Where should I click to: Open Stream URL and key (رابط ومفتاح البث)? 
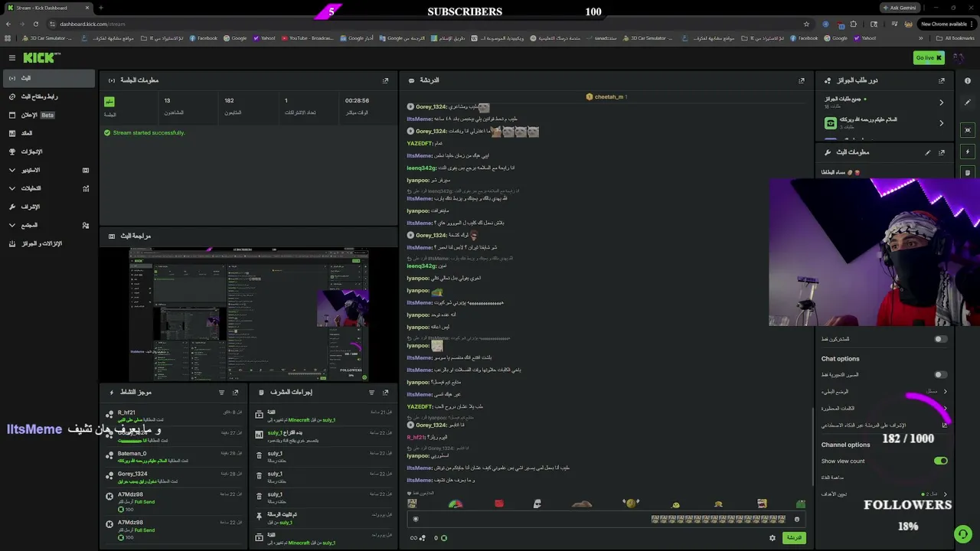[47, 96]
